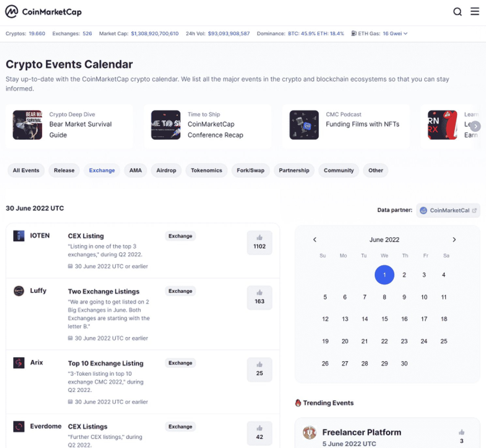Click the 24h Vol value
The width and height of the screenshot is (486, 448).
point(229,34)
